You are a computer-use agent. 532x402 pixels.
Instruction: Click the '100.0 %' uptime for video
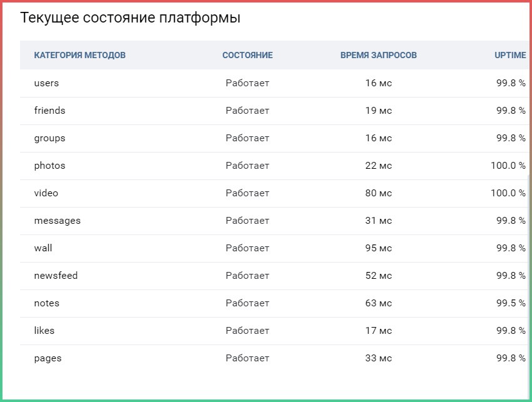click(x=508, y=193)
